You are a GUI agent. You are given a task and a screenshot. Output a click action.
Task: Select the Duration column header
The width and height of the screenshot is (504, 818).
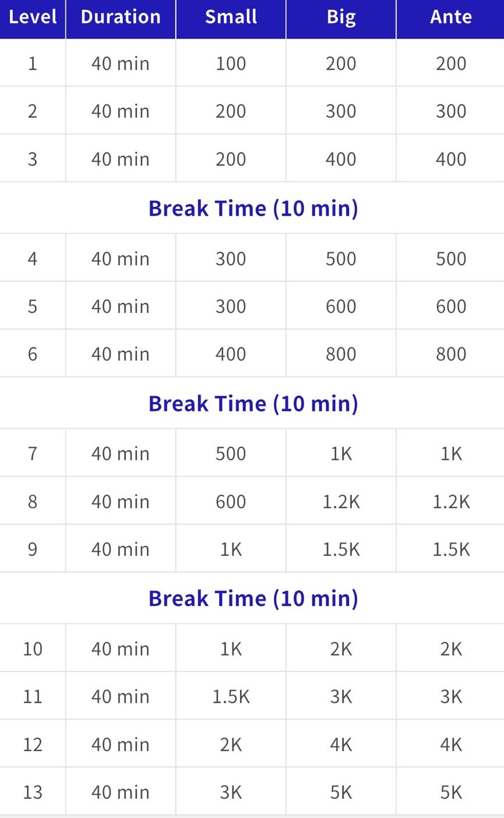point(121,17)
